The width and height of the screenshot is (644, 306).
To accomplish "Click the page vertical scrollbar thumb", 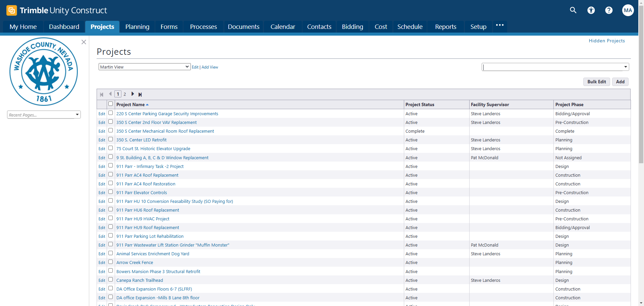I will click(x=641, y=84).
